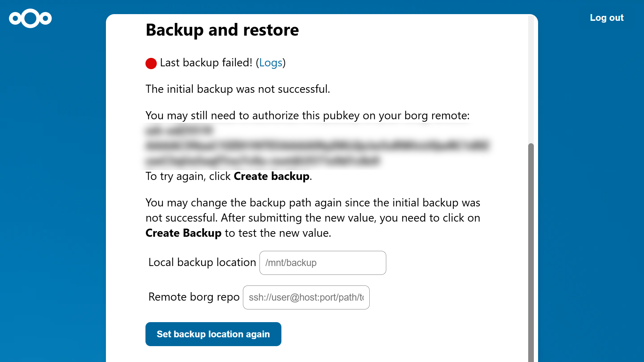Click 'The initial backup was not successful' text
644x362 pixels.
(x=238, y=89)
